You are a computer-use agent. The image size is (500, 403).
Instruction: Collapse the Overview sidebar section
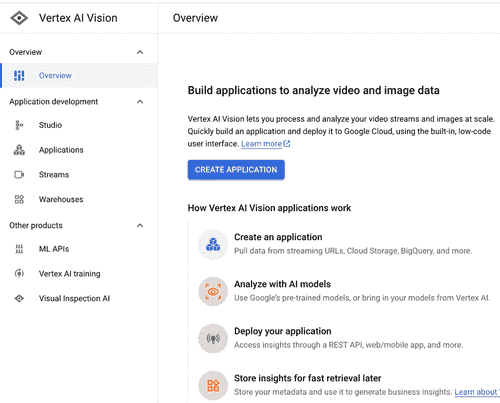[x=140, y=52]
